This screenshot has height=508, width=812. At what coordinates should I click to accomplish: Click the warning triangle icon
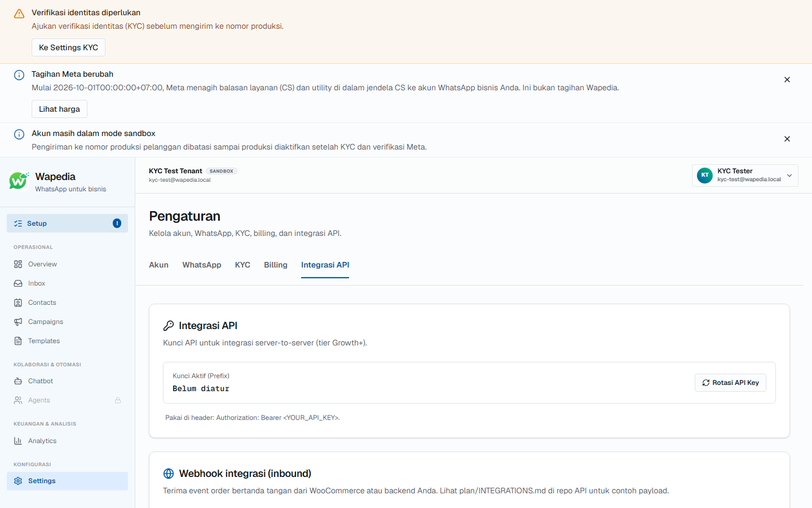pos(19,14)
